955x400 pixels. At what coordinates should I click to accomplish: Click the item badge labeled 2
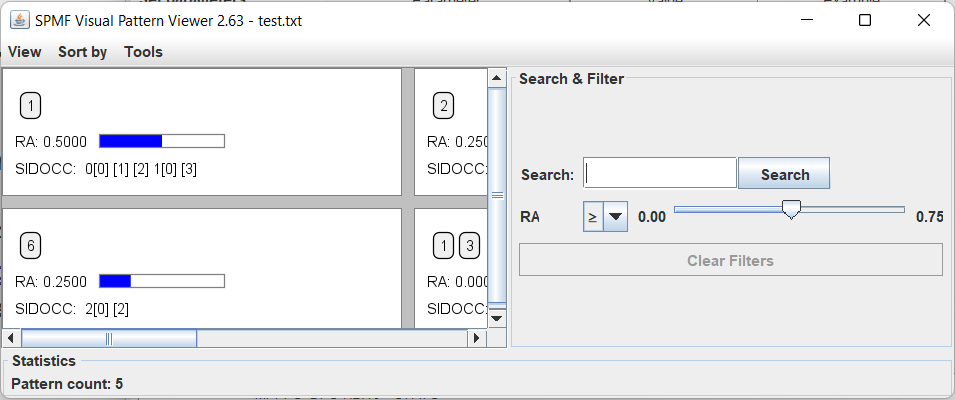pos(444,105)
